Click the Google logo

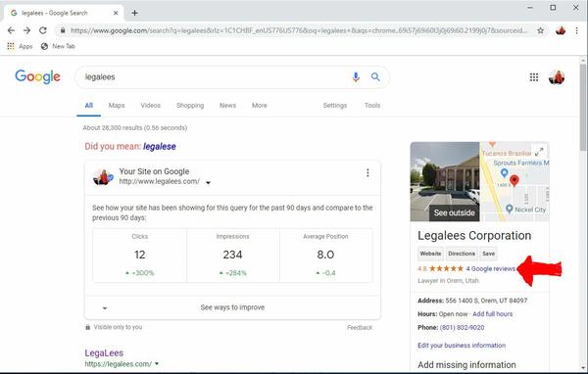[x=37, y=76]
